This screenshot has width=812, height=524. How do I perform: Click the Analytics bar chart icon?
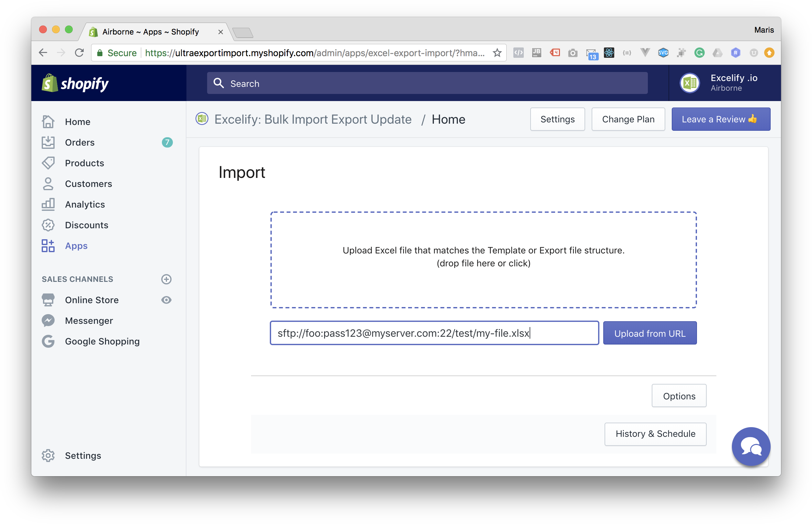(x=48, y=204)
